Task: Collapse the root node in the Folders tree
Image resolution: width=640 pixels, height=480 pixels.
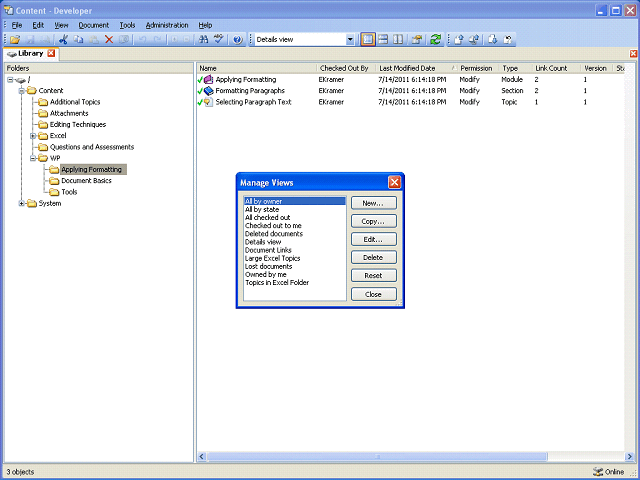Action: (10, 80)
